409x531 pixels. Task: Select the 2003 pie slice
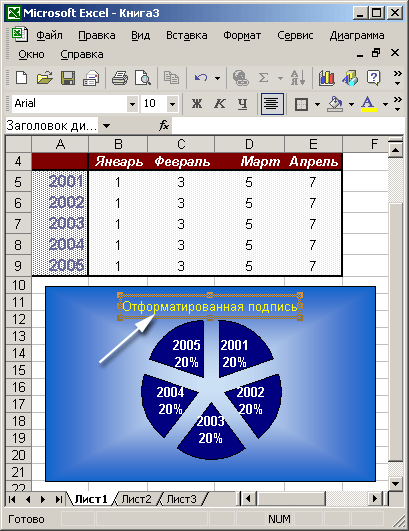pyautogui.click(x=211, y=433)
